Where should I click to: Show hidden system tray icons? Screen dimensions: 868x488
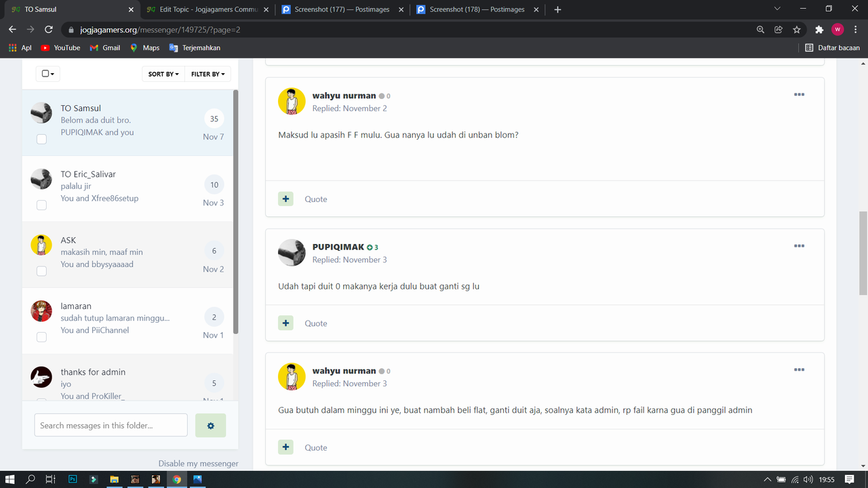(768, 479)
